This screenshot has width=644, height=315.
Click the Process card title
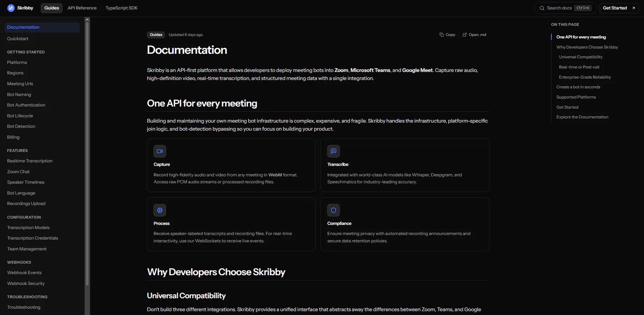pyautogui.click(x=162, y=224)
